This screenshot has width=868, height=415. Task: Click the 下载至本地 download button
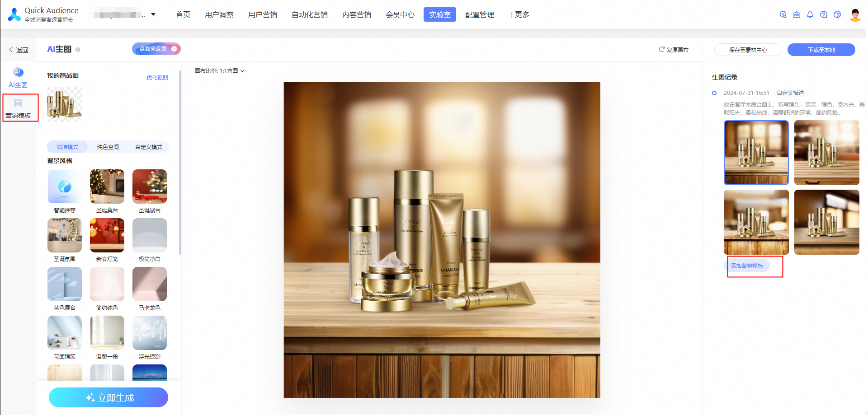[821, 50]
